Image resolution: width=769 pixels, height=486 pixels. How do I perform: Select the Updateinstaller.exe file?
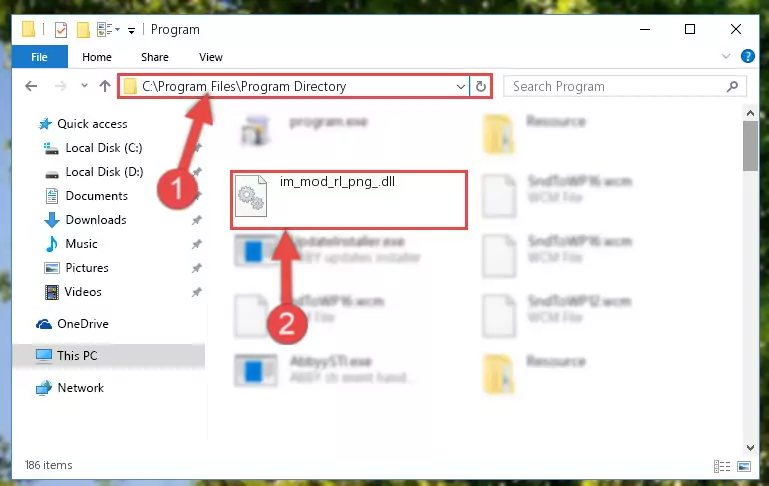pos(329,249)
